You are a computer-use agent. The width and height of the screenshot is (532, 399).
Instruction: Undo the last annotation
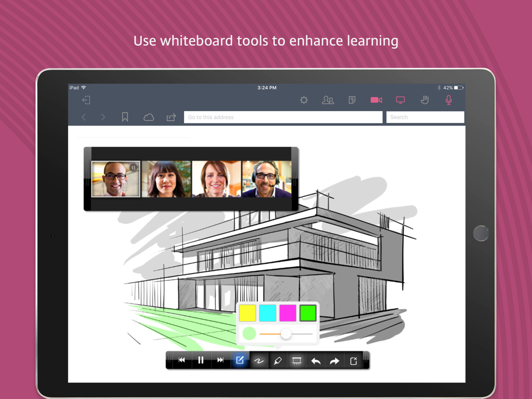[315, 361]
